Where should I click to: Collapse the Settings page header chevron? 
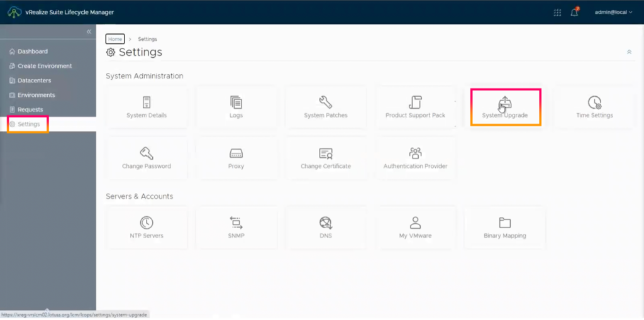[x=629, y=52]
